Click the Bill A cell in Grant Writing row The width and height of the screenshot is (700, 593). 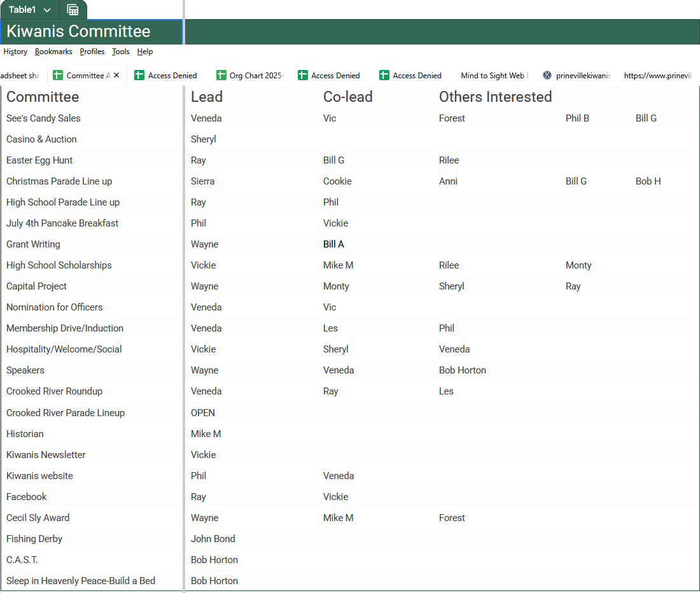pyautogui.click(x=333, y=244)
